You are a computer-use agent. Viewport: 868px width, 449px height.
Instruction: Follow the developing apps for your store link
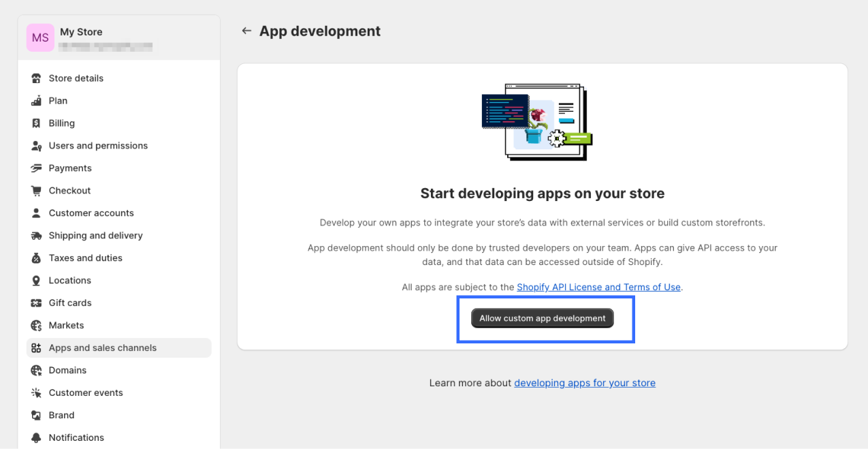click(x=585, y=383)
